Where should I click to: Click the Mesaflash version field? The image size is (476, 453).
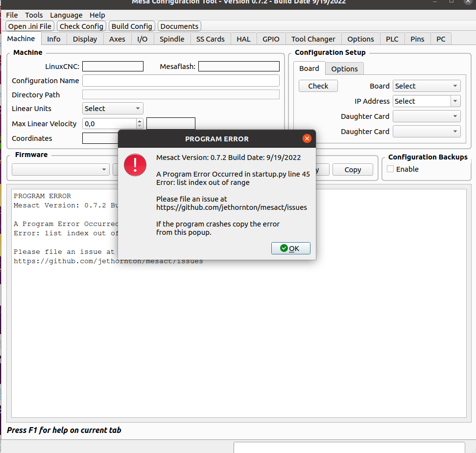pyautogui.click(x=239, y=66)
